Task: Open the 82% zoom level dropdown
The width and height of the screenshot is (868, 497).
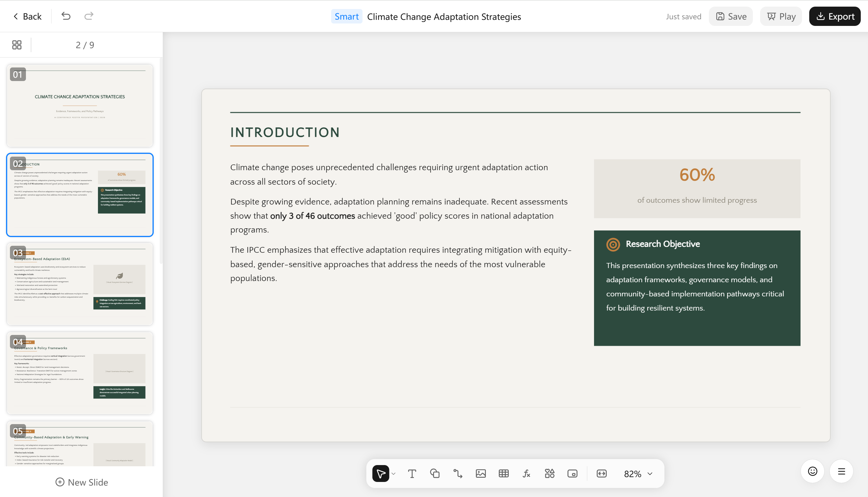Action: coord(638,474)
